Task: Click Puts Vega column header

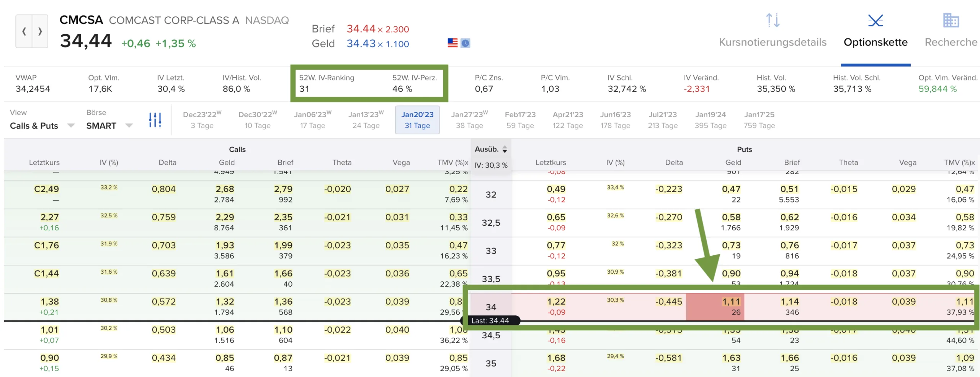Action: (908, 162)
